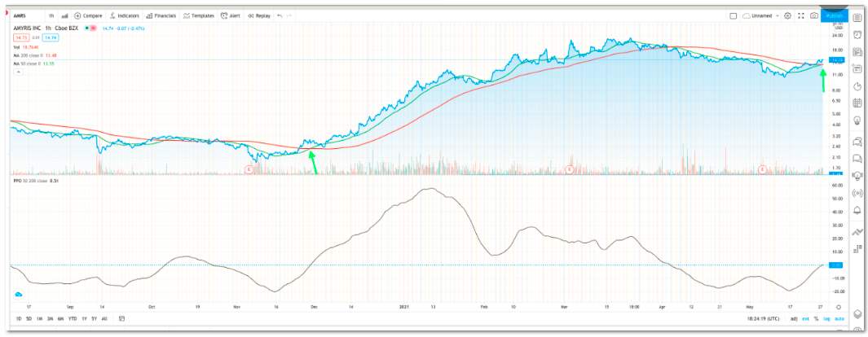Open the 1h interval selector
This screenshot has height=337, width=868.
(x=51, y=15)
